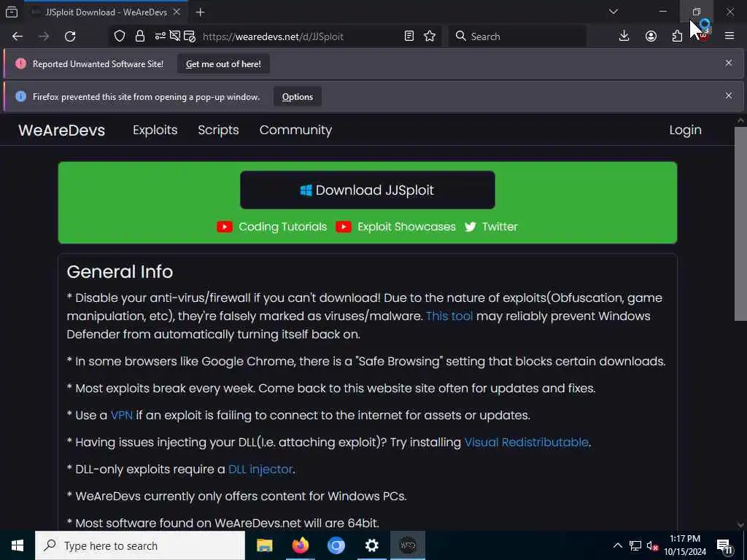Open the Exploits nav menu item
Viewport: 747px width, 560px height.
coord(155,130)
